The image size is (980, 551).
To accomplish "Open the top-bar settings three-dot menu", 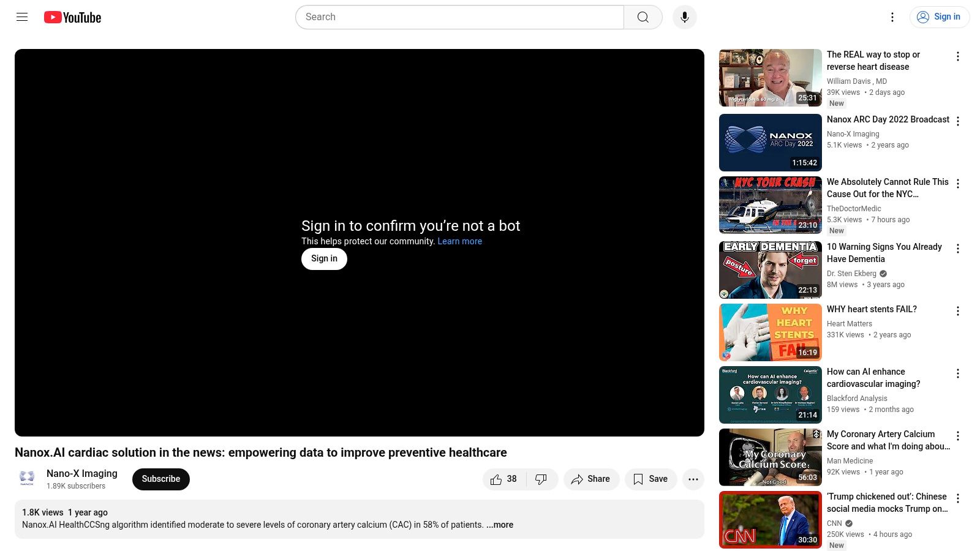I will coord(892,17).
